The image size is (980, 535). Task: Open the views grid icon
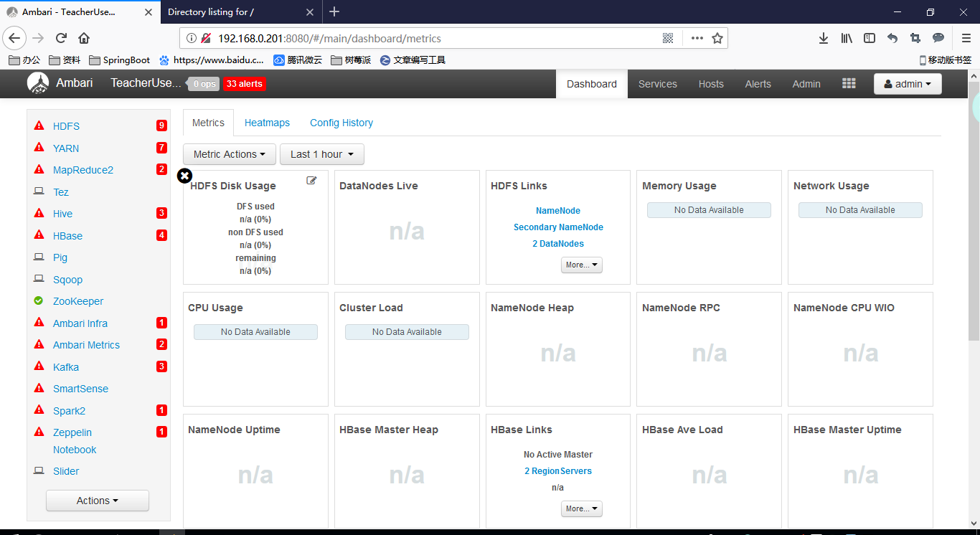(849, 84)
